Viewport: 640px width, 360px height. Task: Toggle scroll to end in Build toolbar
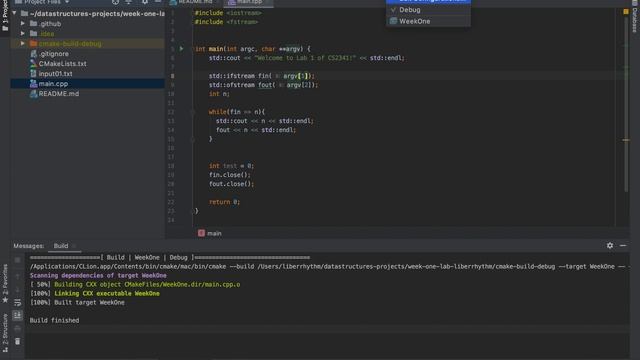(18, 316)
